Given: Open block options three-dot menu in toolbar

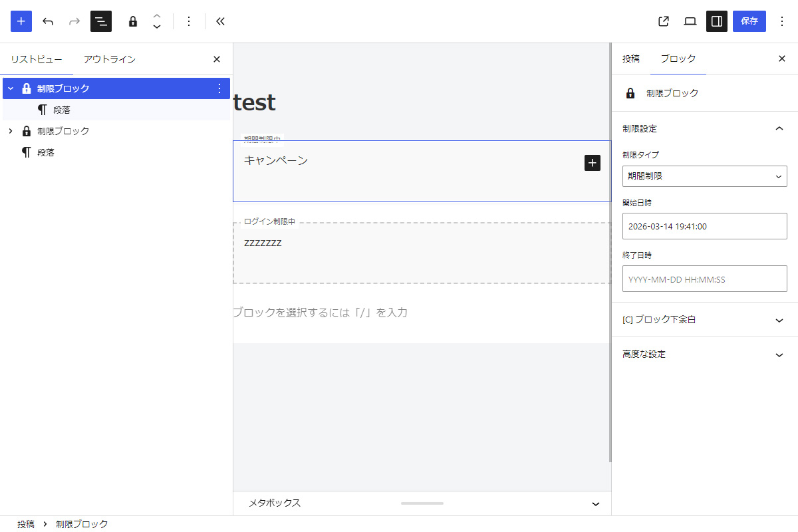Looking at the screenshot, I should click(189, 21).
